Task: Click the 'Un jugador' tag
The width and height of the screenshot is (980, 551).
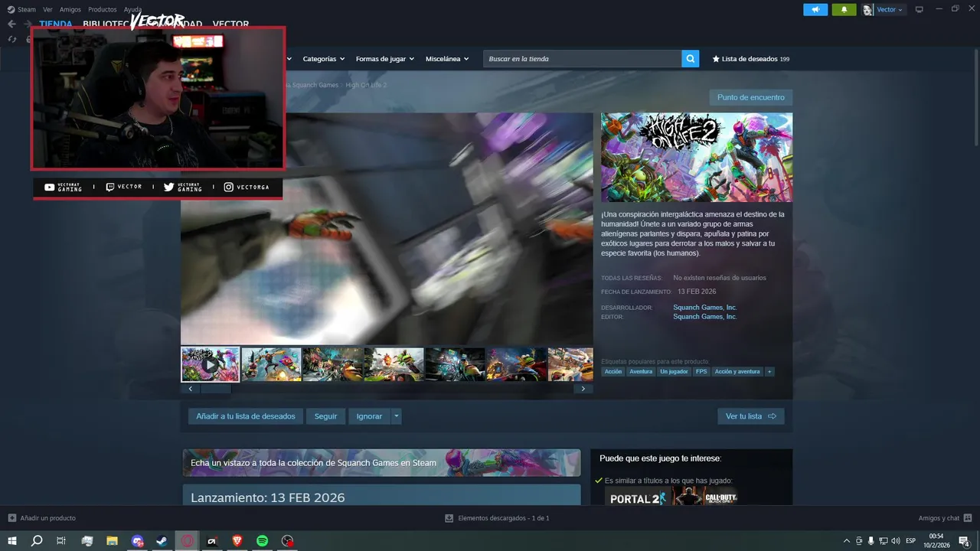Action: click(x=674, y=372)
